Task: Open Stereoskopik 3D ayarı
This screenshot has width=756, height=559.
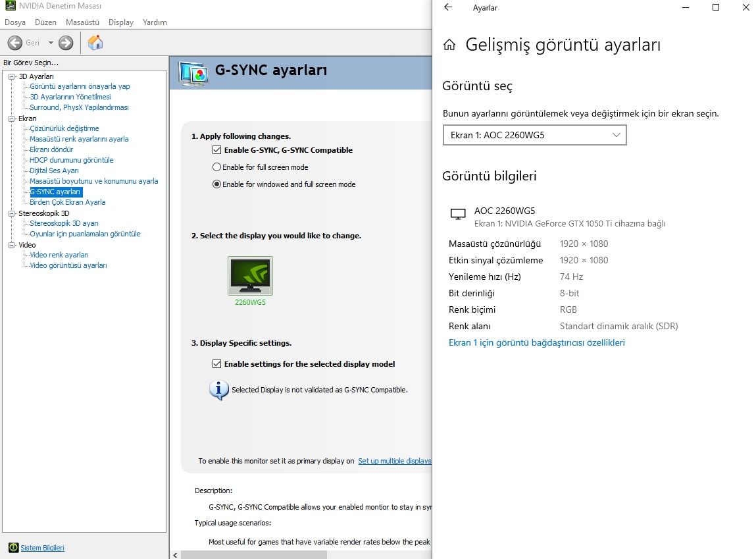Action: click(x=64, y=223)
